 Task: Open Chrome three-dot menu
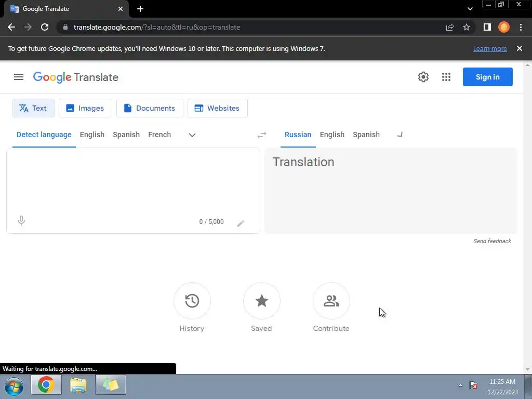[521, 27]
